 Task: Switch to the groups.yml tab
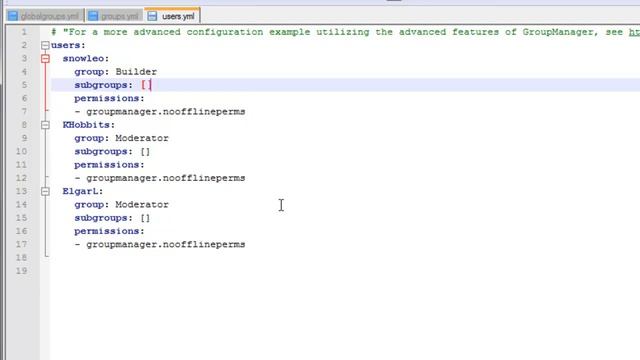[x=114, y=16]
